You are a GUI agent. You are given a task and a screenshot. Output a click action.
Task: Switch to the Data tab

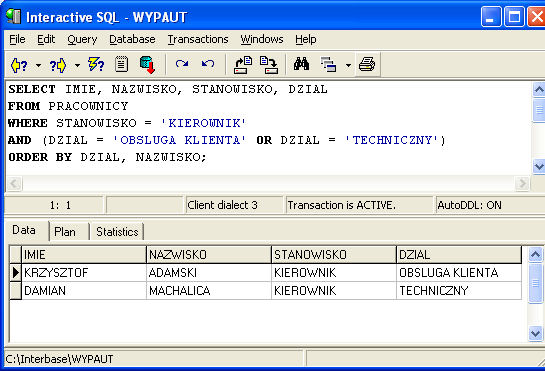coord(24,230)
